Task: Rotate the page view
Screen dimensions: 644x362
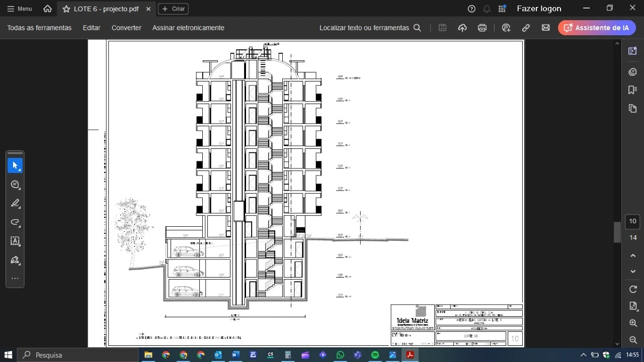Action: pos(633,289)
